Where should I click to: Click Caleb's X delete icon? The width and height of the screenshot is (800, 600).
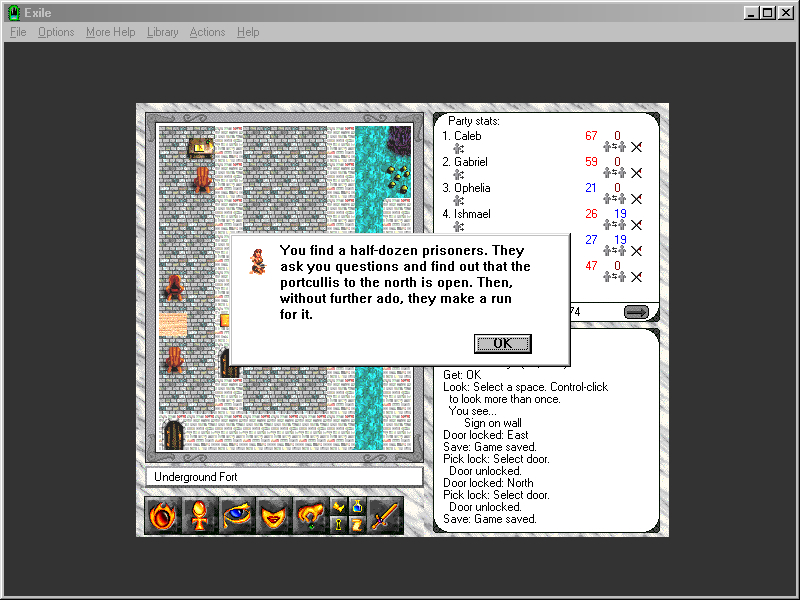(636, 147)
